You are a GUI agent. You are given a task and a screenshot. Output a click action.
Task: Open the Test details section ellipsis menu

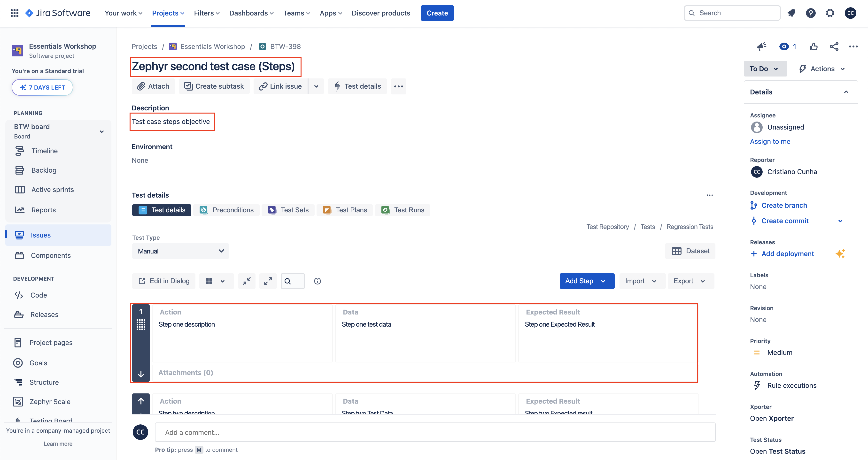coord(710,195)
